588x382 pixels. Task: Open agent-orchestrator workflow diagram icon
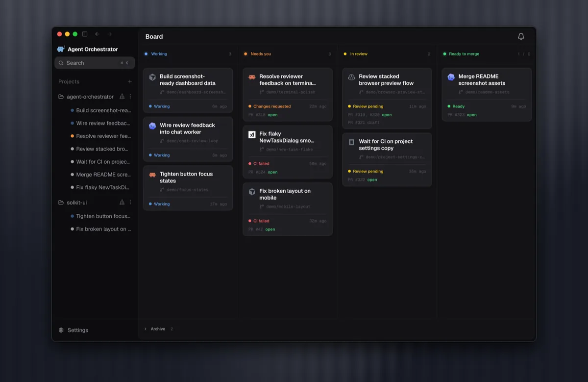tap(122, 97)
